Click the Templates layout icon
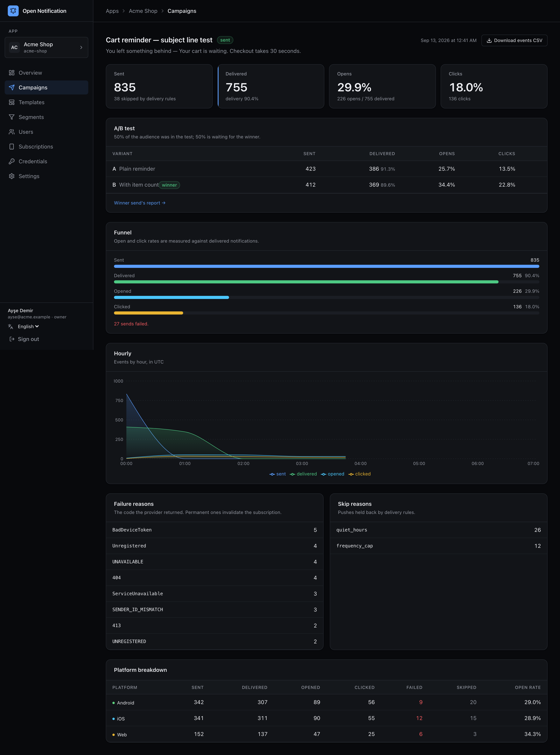 tap(11, 102)
